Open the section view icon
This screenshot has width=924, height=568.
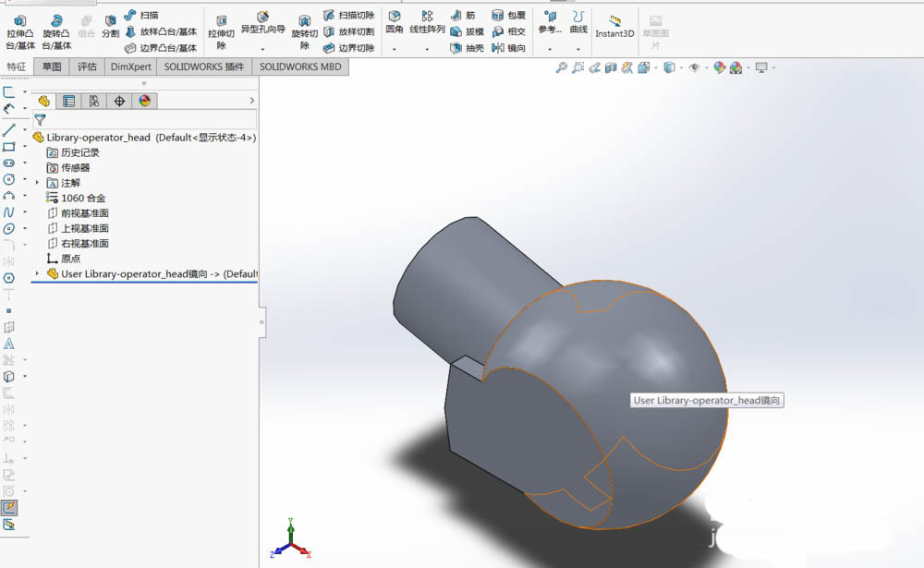[x=611, y=67]
